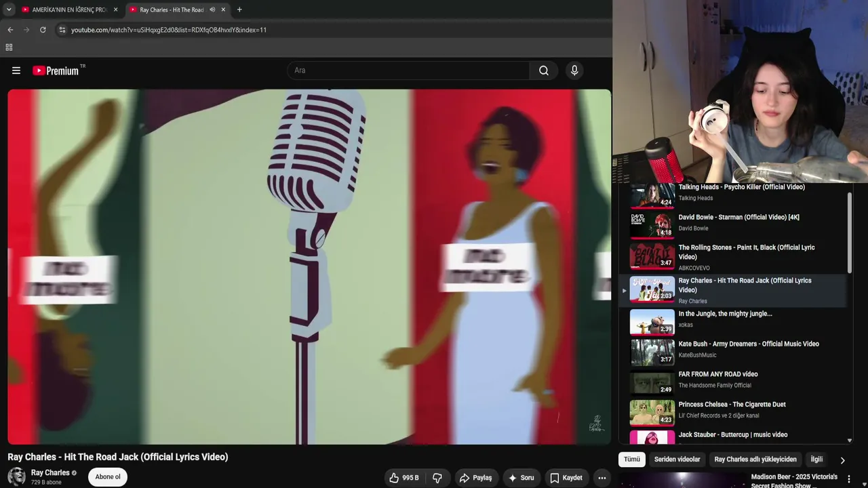
Task: Filter by Ray Charles adlı yükleyiciden chip
Action: (x=755, y=460)
